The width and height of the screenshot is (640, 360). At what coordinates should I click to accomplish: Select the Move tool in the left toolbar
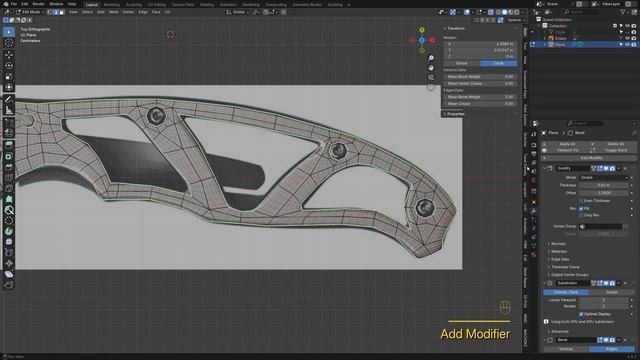(9, 55)
